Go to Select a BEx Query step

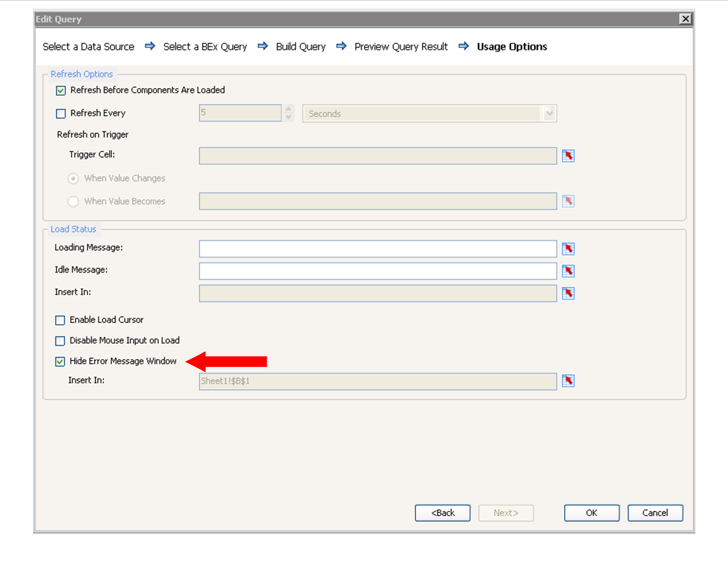point(205,47)
